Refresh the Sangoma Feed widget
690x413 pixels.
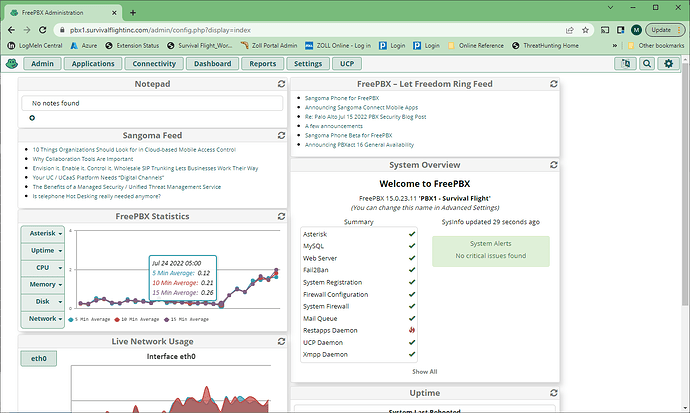[281, 135]
